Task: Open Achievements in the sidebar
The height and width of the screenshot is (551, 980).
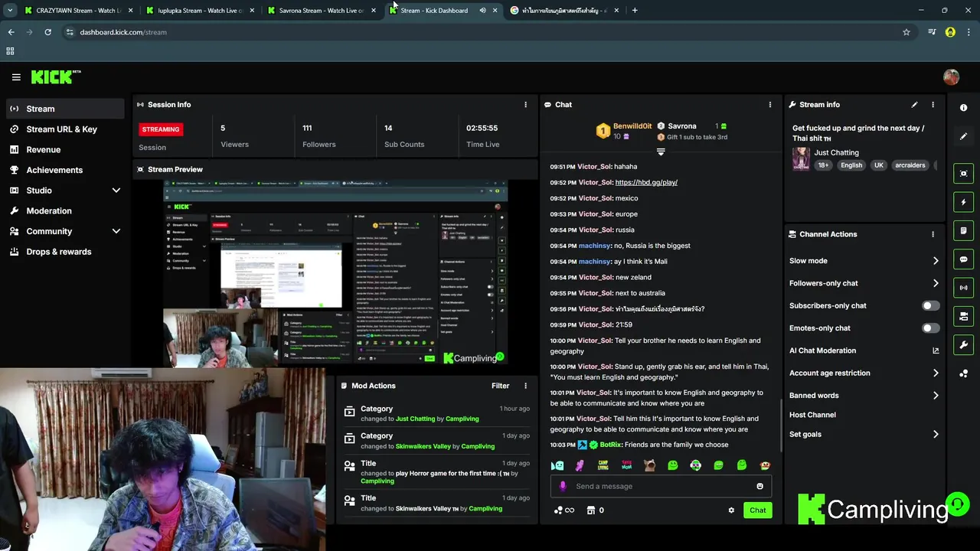Action: (x=65, y=170)
